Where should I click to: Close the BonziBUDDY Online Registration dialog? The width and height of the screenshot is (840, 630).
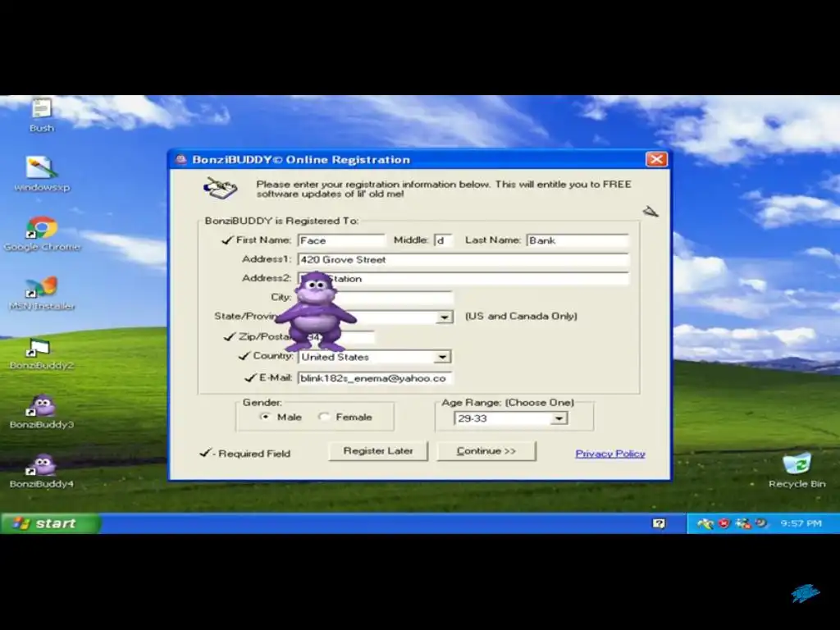656,160
